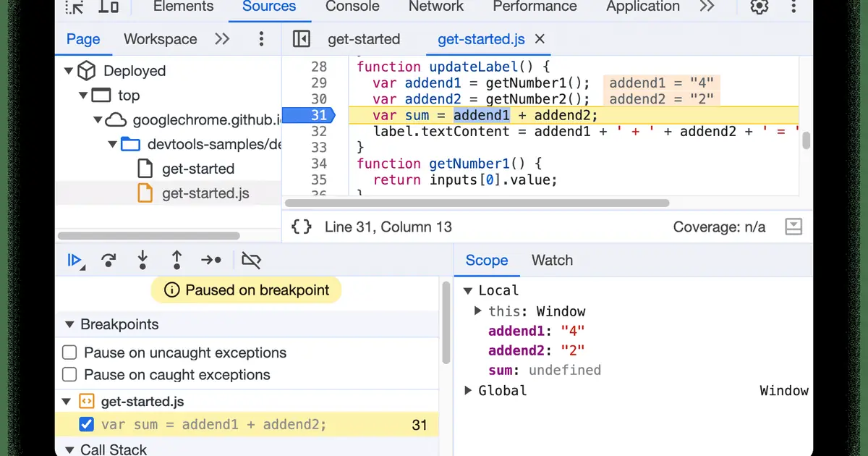Show more navigator tabs chevron
Viewport: 868px width, 456px height.
tap(222, 39)
